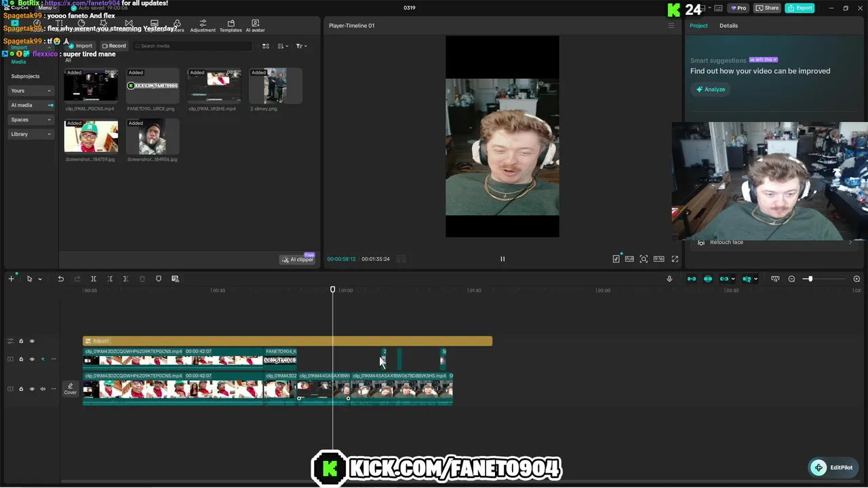
Task: Lock the overlay video track
Action: [21, 359]
